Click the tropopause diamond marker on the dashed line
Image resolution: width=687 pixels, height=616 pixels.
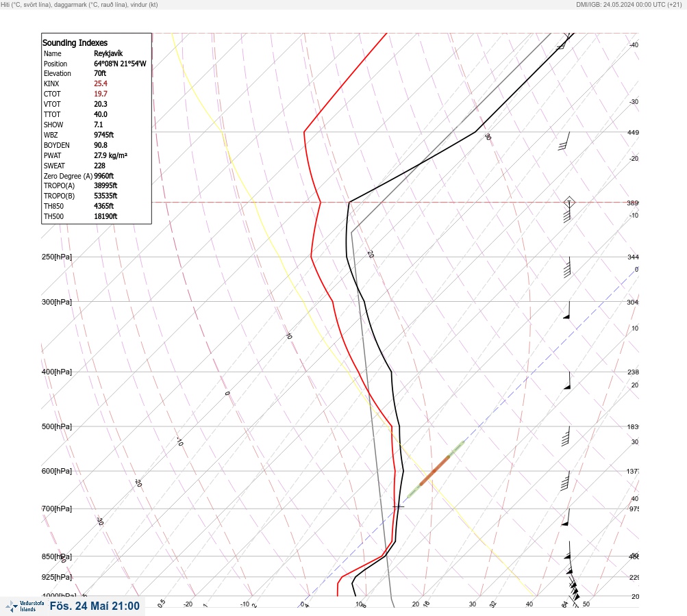(569, 203)
